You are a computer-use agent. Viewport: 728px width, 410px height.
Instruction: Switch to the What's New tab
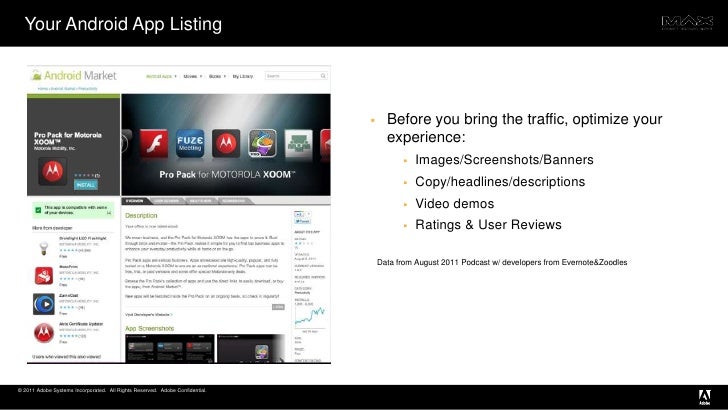[201, 201]
